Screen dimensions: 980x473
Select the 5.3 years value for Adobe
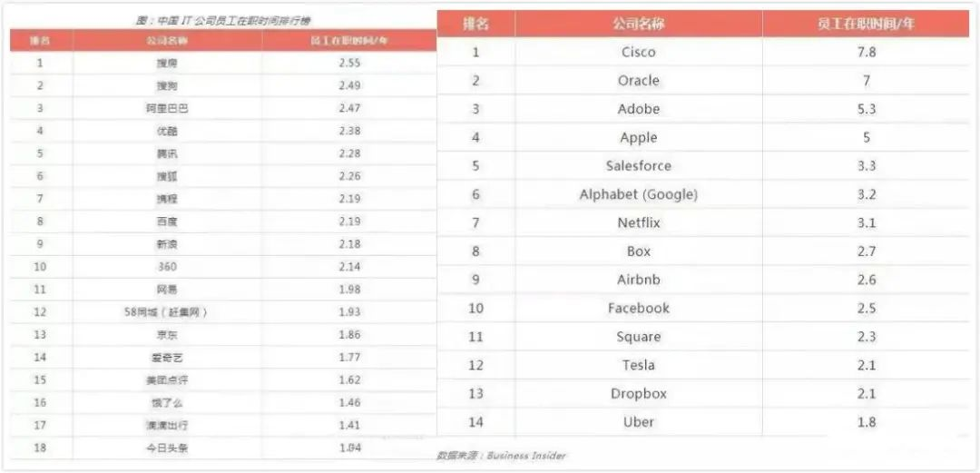(x=866, y=109)
